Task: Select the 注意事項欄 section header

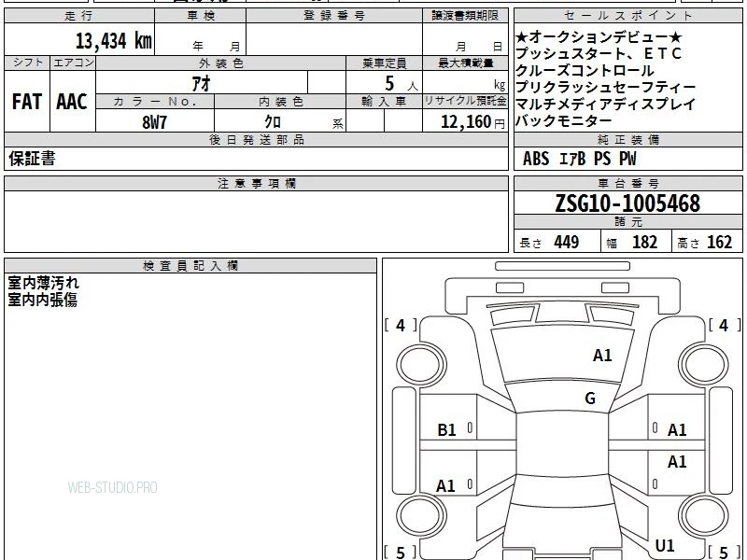Action: 256,183
